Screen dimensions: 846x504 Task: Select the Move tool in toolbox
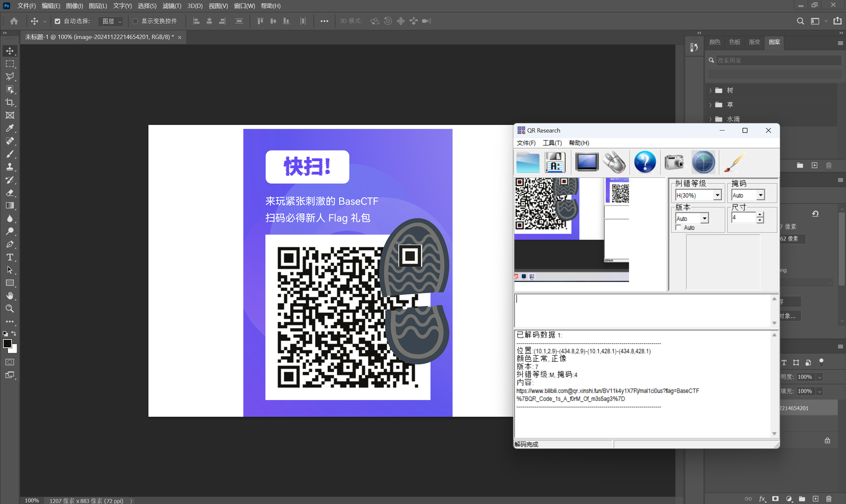[10, 51]
